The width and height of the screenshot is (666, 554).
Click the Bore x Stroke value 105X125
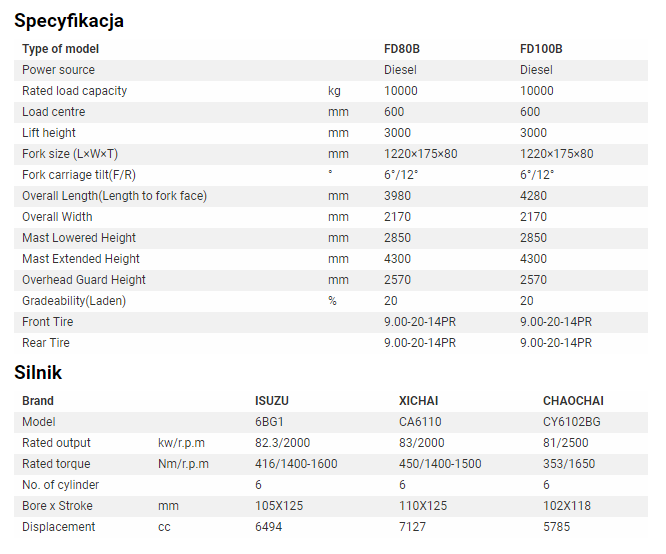279,506
